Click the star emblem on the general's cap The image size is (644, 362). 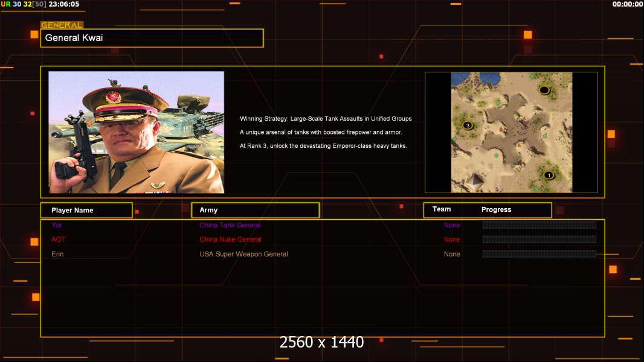(x=113, y=98)
